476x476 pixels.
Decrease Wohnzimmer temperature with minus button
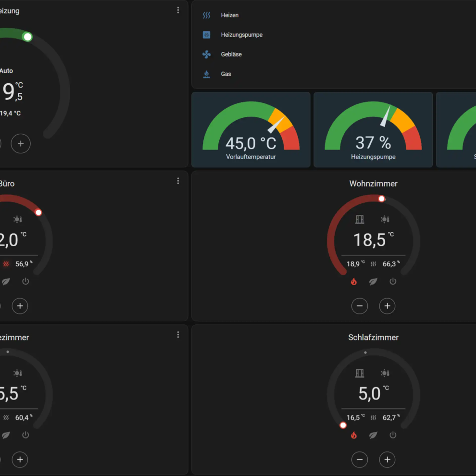360,306
